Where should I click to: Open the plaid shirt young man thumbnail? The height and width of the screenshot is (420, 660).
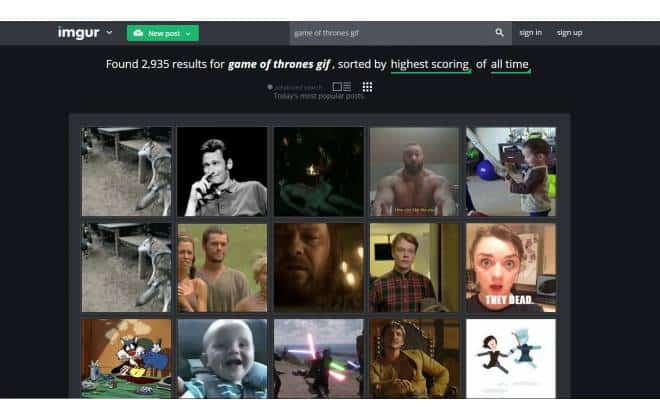(415, 268)
